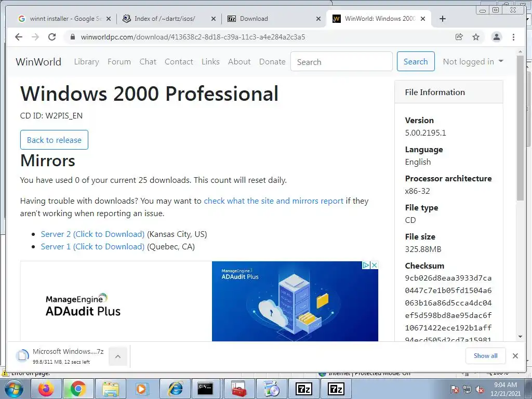The height and width of the screenshot is (399, 532).
Task: Click the page scrollbar up arrow
Action: point(521,52)
